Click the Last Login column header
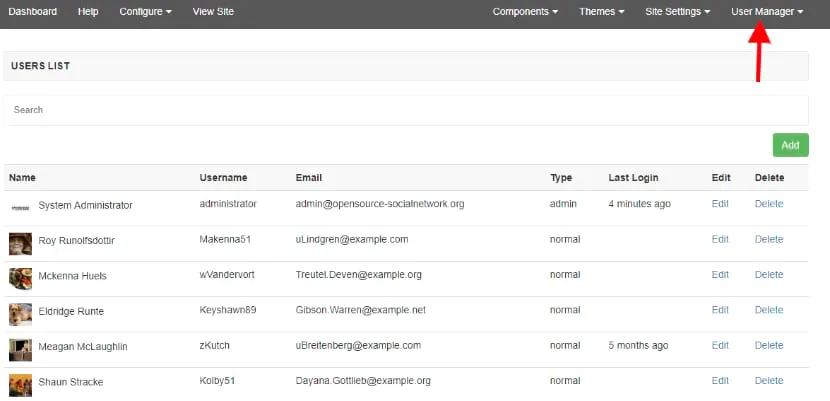Viewport: 830px width, 401px height. 633,178
